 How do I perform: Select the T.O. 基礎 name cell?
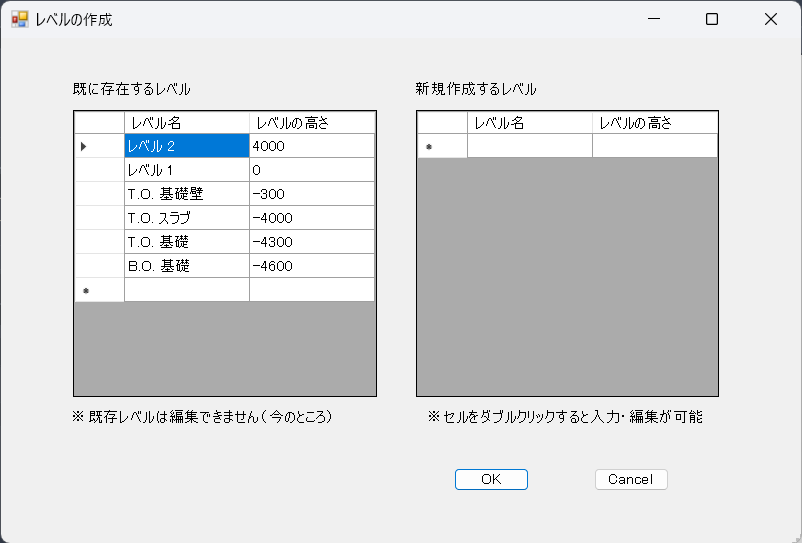(x=187, y=242)
